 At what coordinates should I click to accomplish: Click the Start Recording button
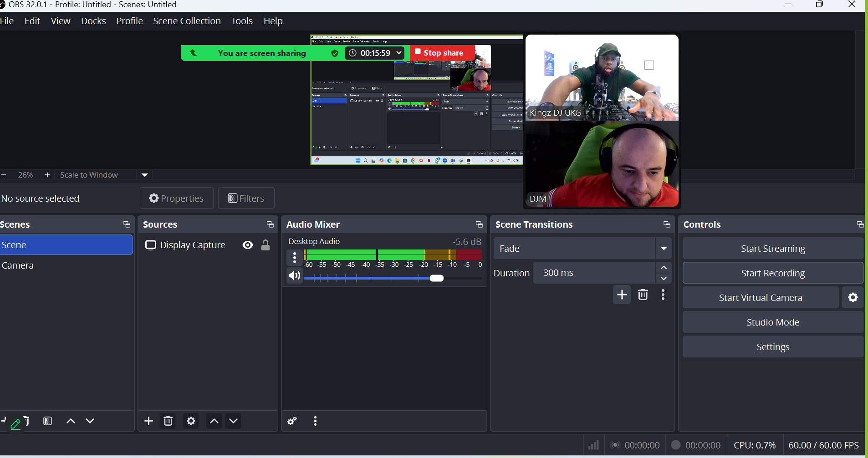(x=772, y=273)
